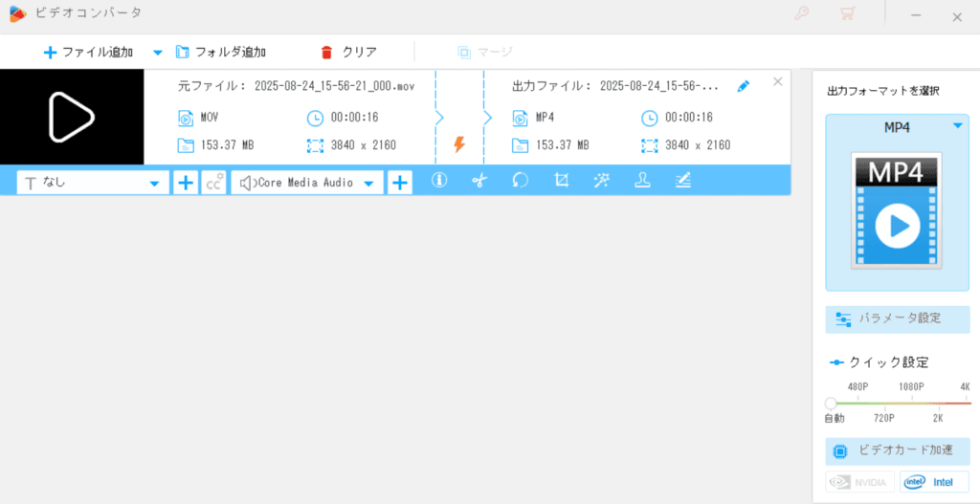Screen dimensions: 980x504
Task: Expand the MP4 output format dropdown
Action: point(957,125)
